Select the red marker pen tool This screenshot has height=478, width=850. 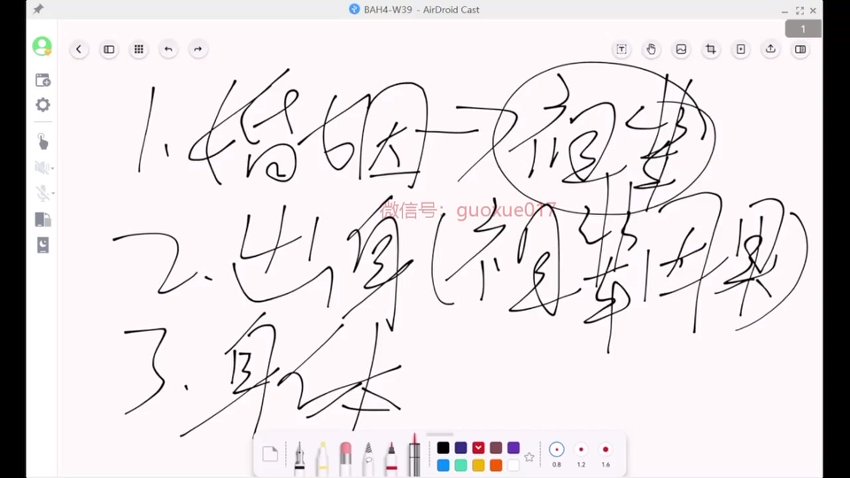pos(391,458)
